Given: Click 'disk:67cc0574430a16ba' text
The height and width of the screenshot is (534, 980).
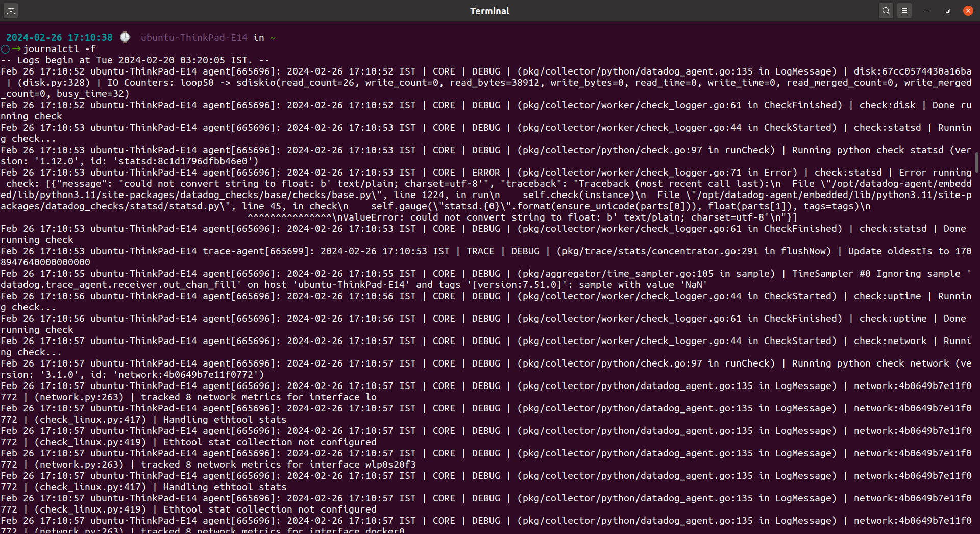Looking at the screenshot, I should tap(913, 71).
